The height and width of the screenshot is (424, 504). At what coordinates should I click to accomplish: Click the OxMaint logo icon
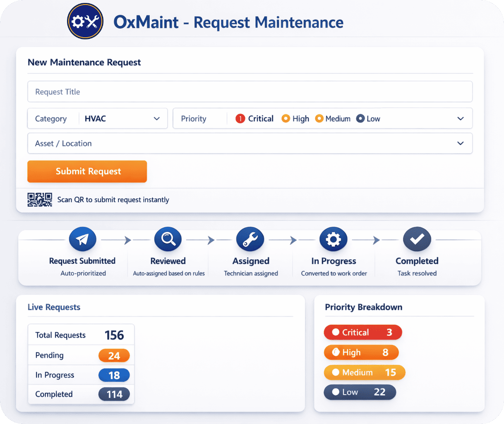click(85, 20)
